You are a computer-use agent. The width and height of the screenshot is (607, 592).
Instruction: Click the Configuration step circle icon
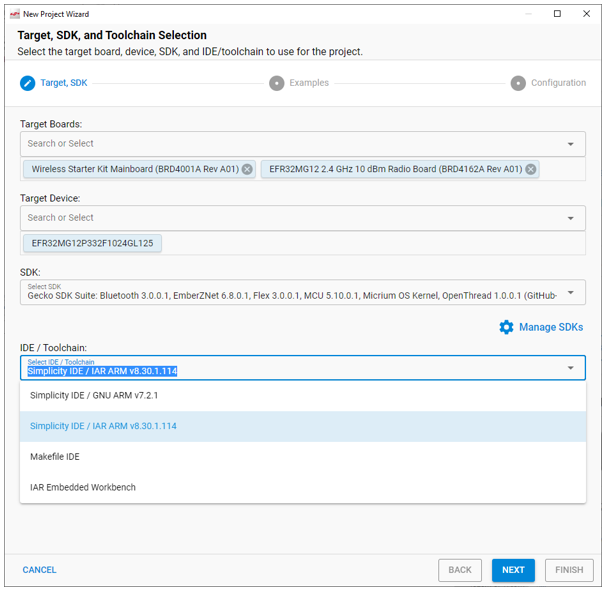point(518,83)
